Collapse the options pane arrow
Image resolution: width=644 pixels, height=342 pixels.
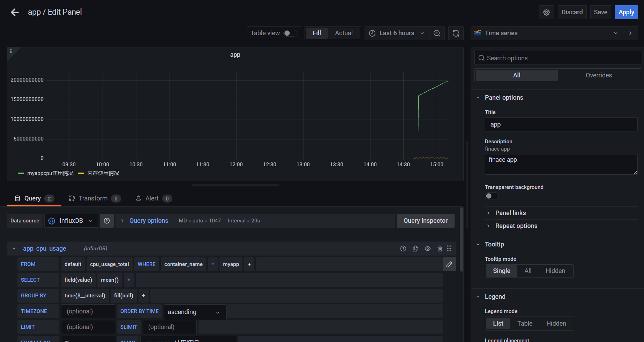click(x=630, y=33)
